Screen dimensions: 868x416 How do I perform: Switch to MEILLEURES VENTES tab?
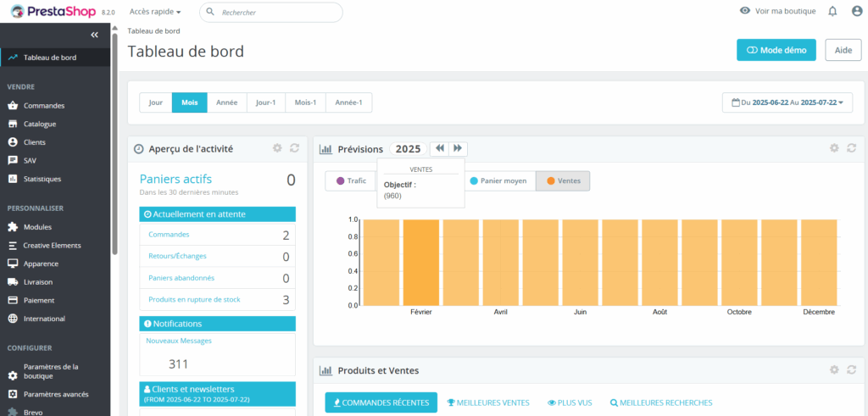pos(487,402)
